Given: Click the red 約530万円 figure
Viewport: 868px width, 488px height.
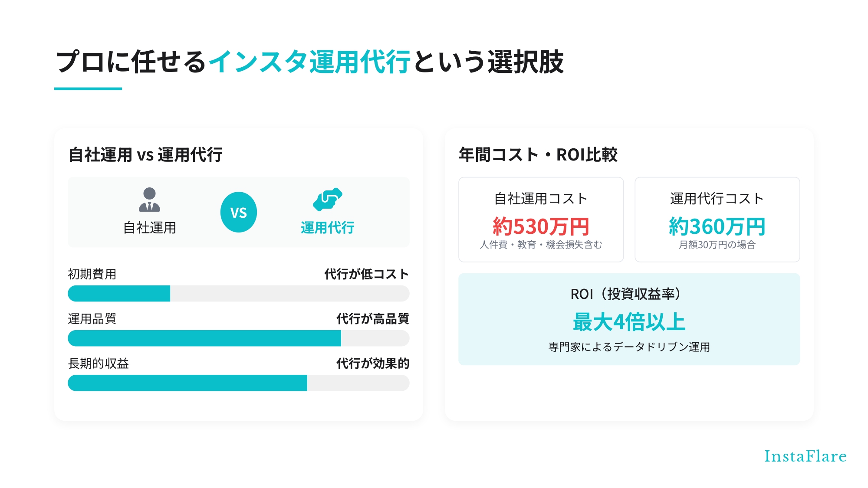Looking at the screenshot, I should [541, 226].
